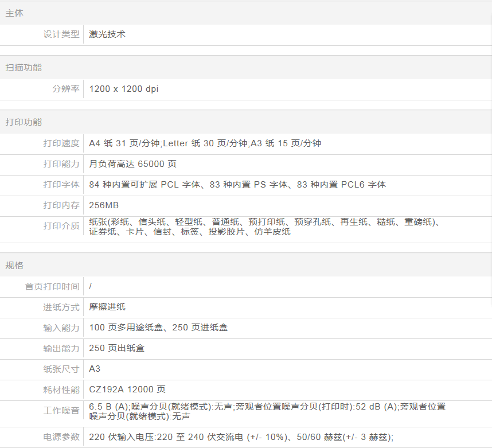492x448 pixels.
Task: Click the 设计类型 row label
Action: point(61,34)
